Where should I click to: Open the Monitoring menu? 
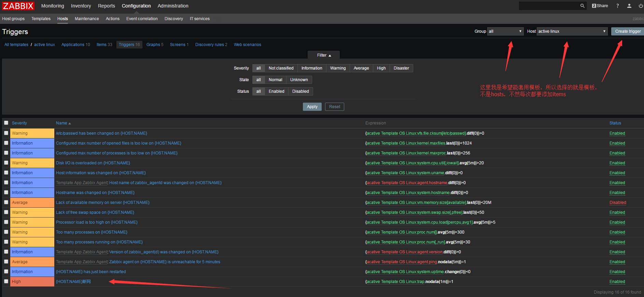53,6
